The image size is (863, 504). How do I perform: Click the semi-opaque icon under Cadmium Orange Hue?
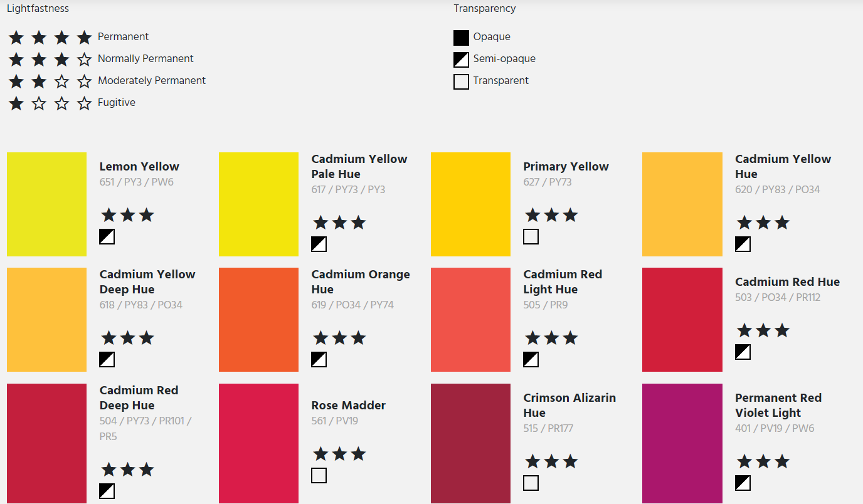pos(319,359)
